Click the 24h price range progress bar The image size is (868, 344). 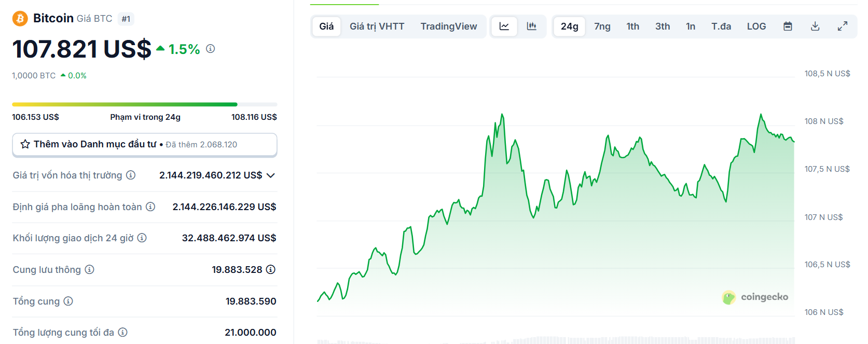tap(145, 104)
